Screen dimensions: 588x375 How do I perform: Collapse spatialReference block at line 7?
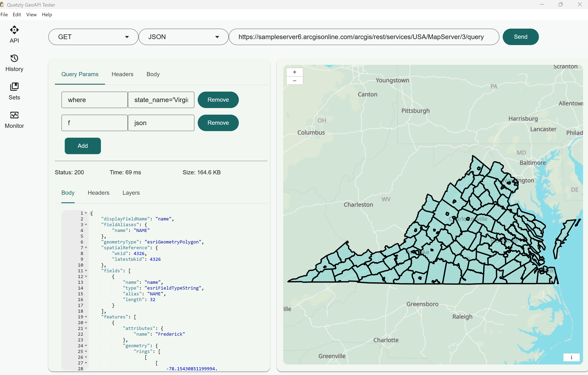point(86,248)
